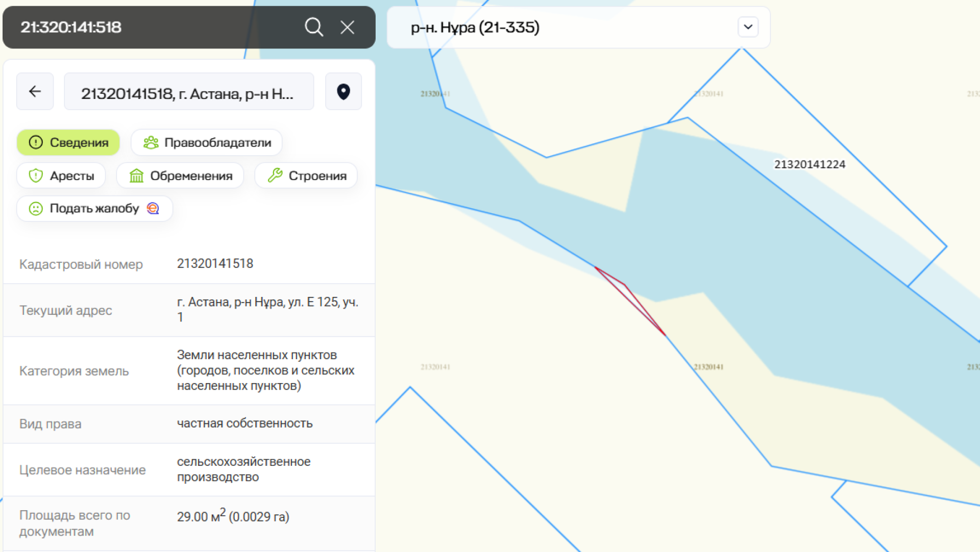The height and width of the screenshot is (552, 980).
Task: Click the cadastral number value 21320141518
Action: [x=215, y=263]
